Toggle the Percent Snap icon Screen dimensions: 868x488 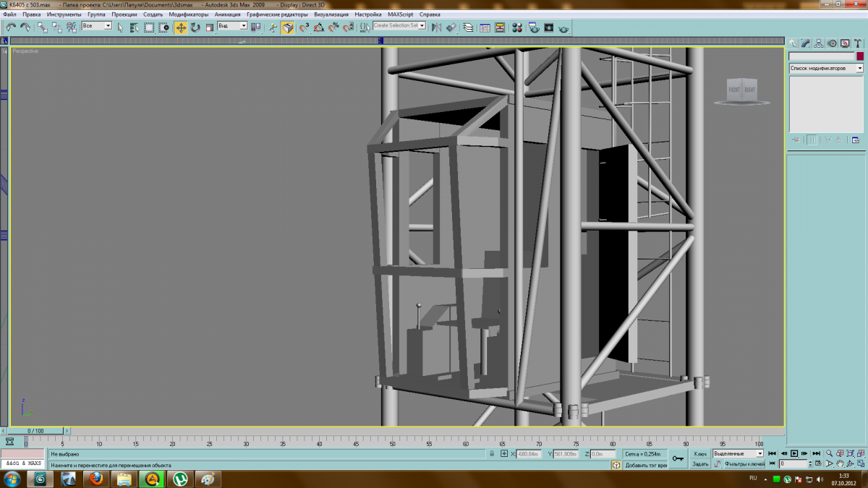pyautogui.click(x=333, y=27)
